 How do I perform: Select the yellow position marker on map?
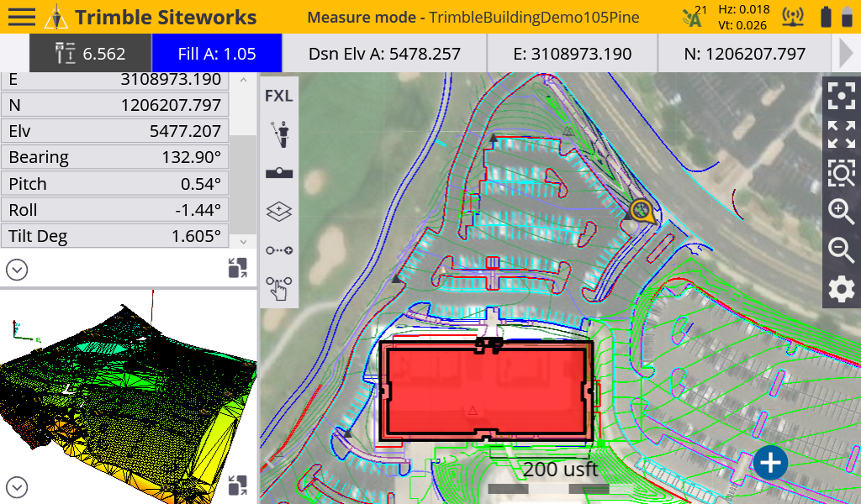642,211
